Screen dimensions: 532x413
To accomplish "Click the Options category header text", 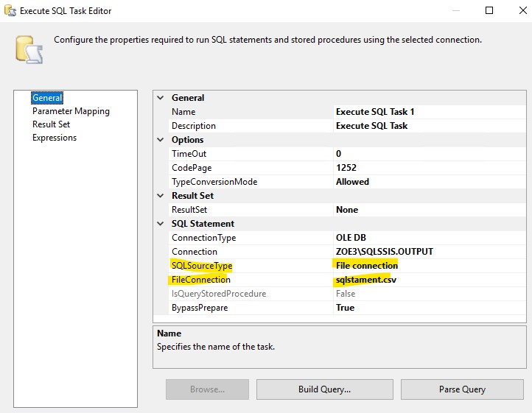I will 187,140.
